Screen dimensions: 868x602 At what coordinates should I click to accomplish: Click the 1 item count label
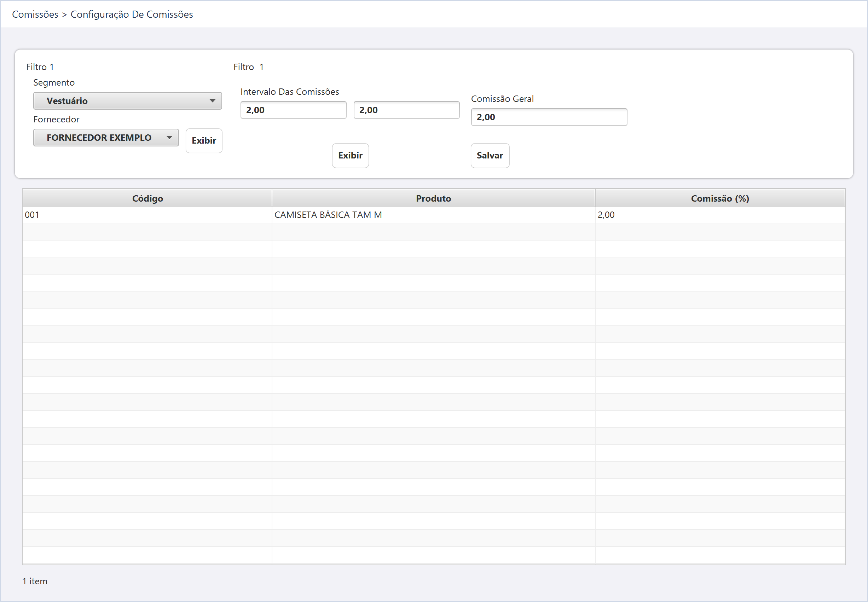click(35, 581)
